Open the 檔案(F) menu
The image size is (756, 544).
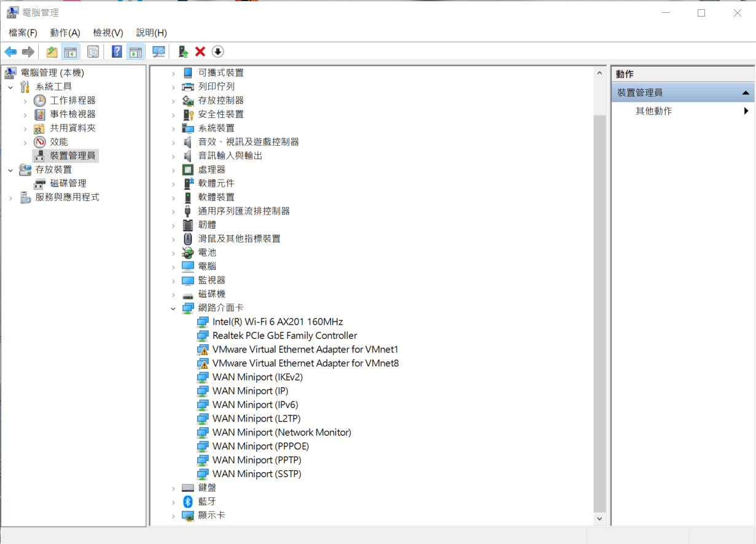point(23,33)
